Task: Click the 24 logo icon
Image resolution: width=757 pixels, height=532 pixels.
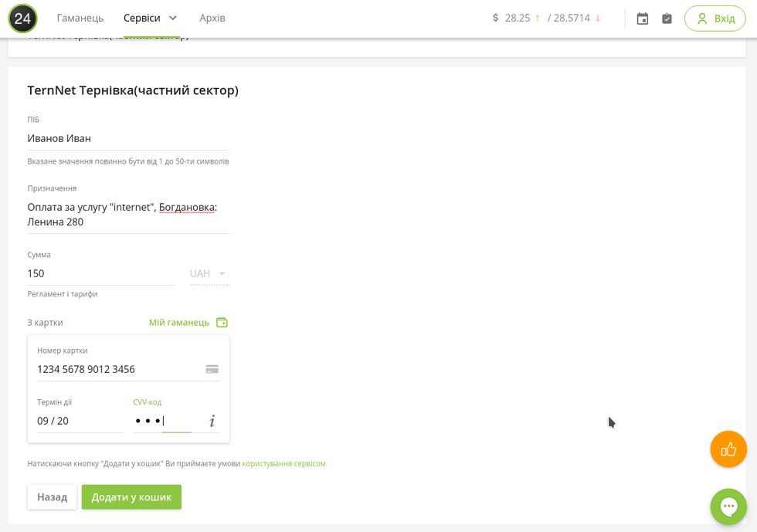Action: pyautogui.click(x=22, y=19)
